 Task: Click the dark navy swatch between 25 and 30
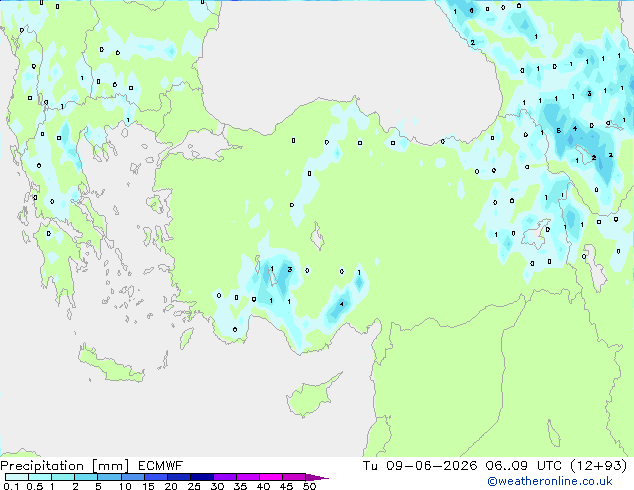pyautogui.click(x=202, y=477)
